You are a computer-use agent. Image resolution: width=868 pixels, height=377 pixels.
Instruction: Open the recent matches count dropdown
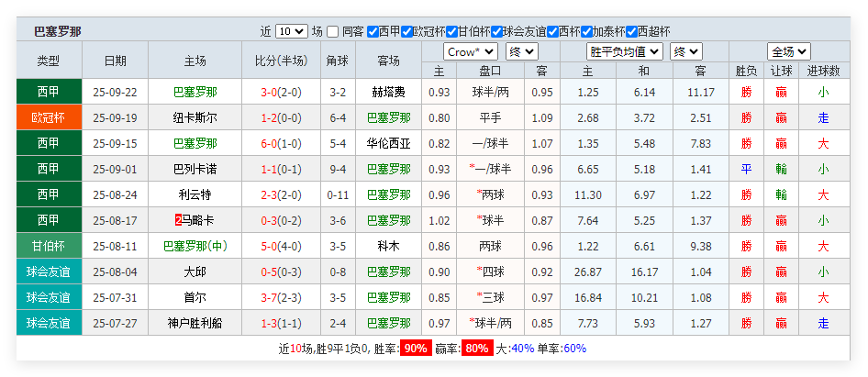pos(291,31)
